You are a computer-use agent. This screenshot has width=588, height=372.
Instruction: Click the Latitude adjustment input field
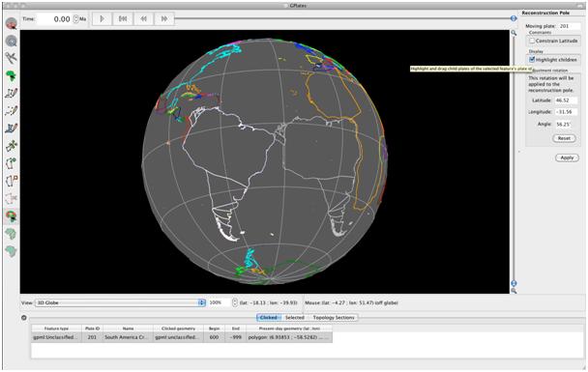point(566,100)
